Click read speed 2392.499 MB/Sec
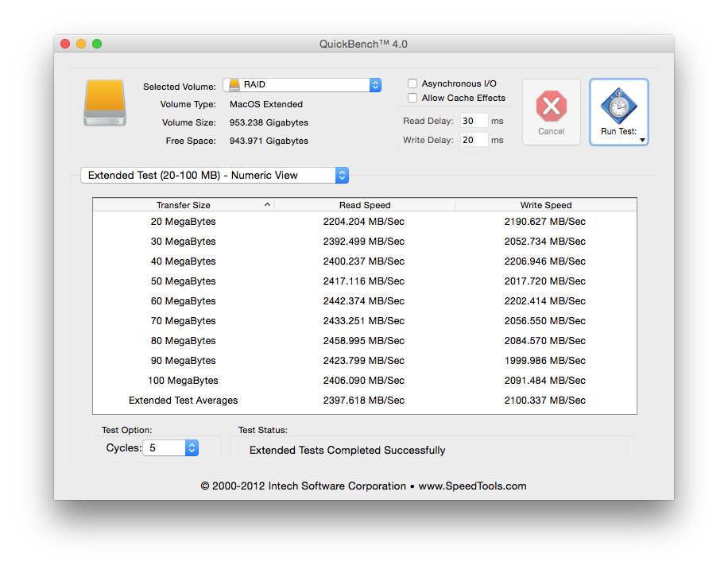The image size is (728, 573). [363, 242]
